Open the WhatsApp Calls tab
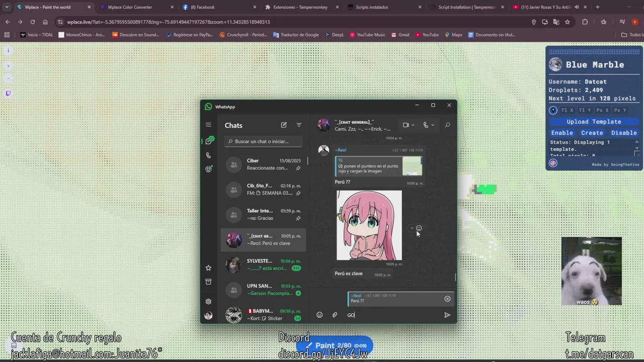Image resolution: width=644 pixels, height=362 pixels. (208, 155)
